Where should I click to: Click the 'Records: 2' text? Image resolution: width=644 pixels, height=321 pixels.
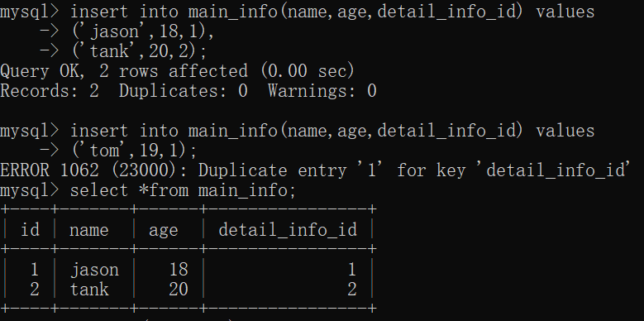pyautogui.click(x=50, y=91)
